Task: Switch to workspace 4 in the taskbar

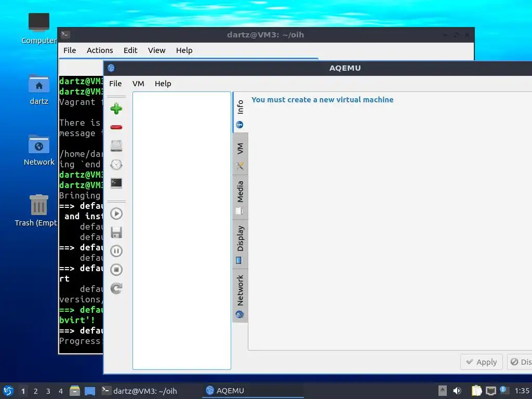Action: tap(61, 391)
